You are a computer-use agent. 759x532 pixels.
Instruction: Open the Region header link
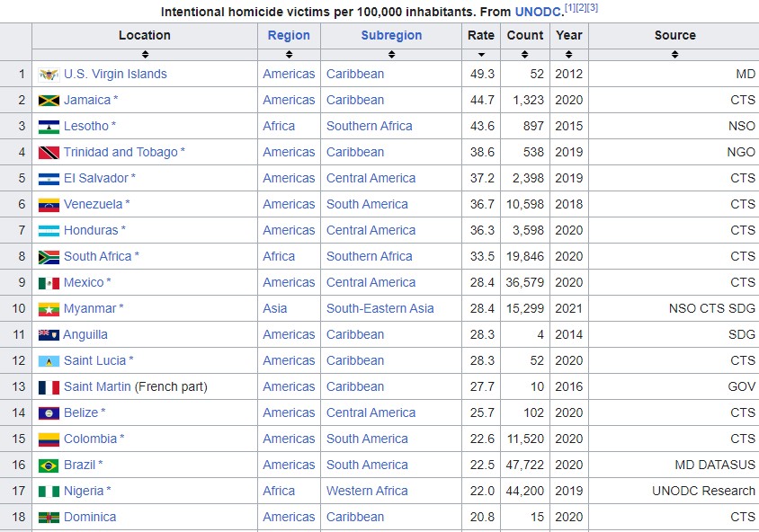click(289, 35)
